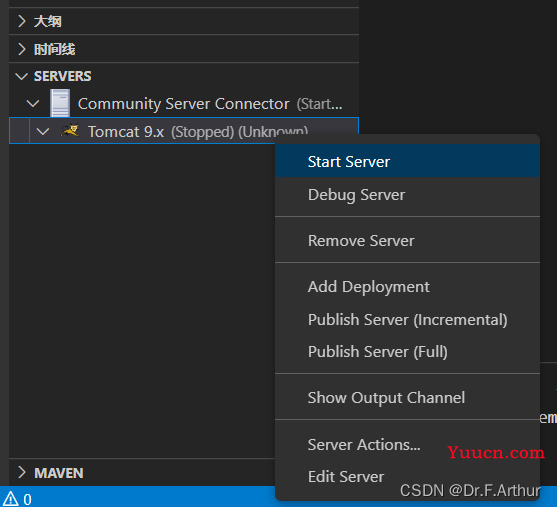Viewport: 557px width, 507px height.
Task: Choose Start Server from context menu
Action: click(x=407, y=162)
